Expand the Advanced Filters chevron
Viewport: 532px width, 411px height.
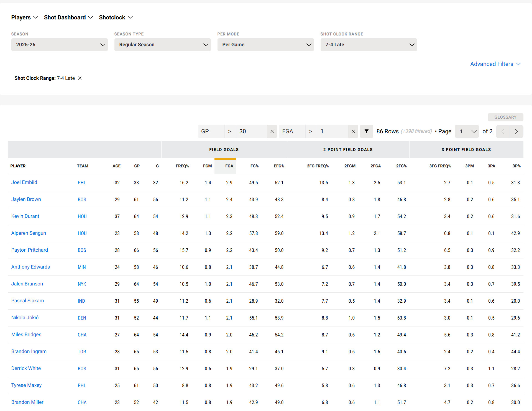coord(518,64)
